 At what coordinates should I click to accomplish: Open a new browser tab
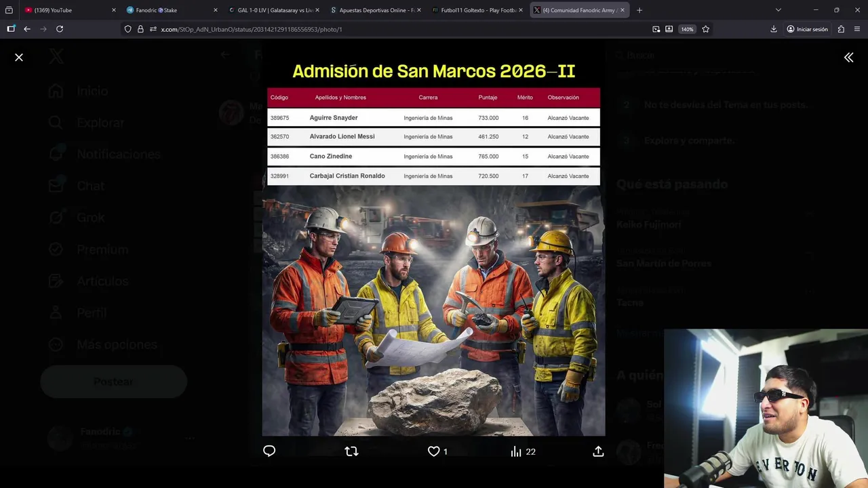(639, 10)
